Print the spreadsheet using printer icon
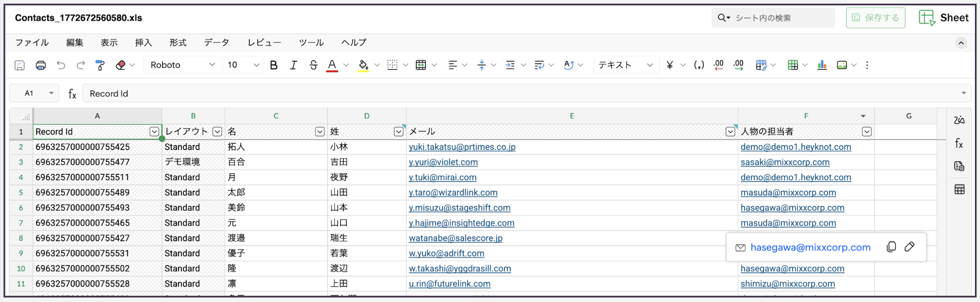The height and width of the screenshot is (302, 980). [x=41, y=65]
